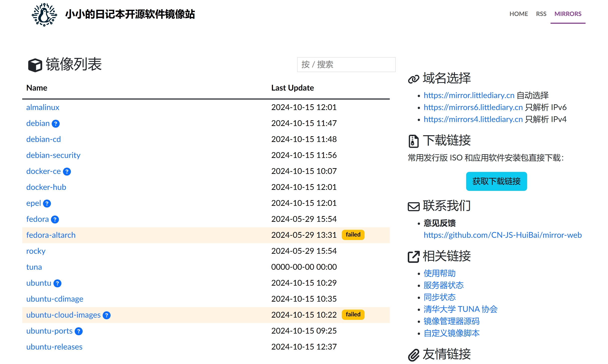Viewport: 608px width, 364px height.
Task: Open the 自定义镜像脚本 link
Action: pyautogui.click(x=451, y=333)
